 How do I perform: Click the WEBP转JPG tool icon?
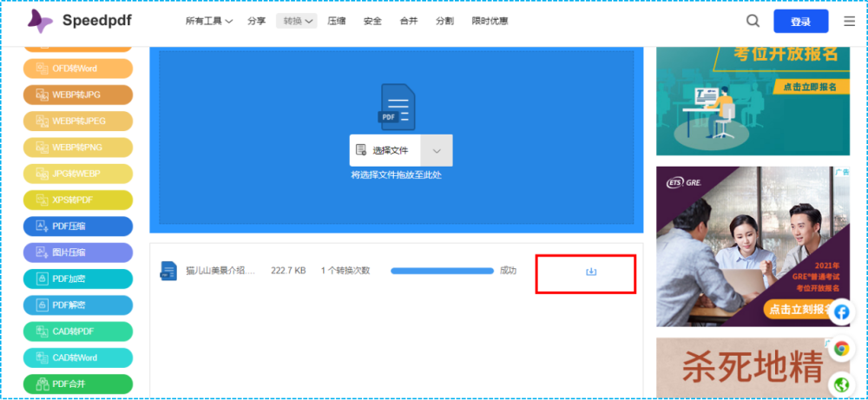point(42,95)
